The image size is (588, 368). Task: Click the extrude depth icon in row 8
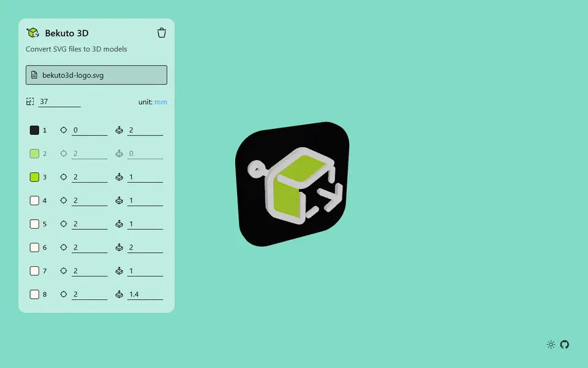(x=119, y=294)
